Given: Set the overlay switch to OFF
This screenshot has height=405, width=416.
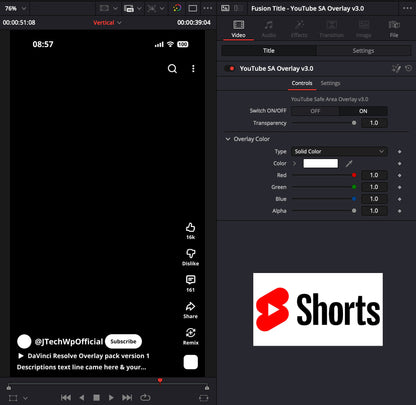Looking at the screenshot, I should click(315, 111).
